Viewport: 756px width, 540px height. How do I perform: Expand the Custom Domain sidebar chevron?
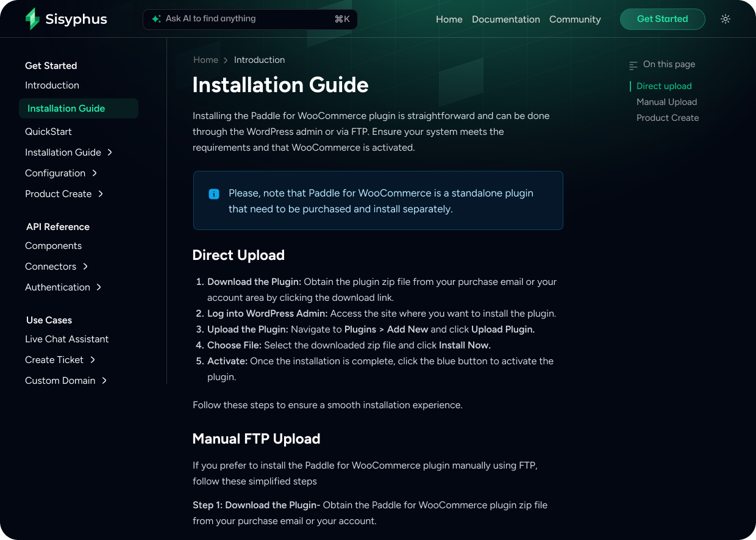[x=104, y=381]
